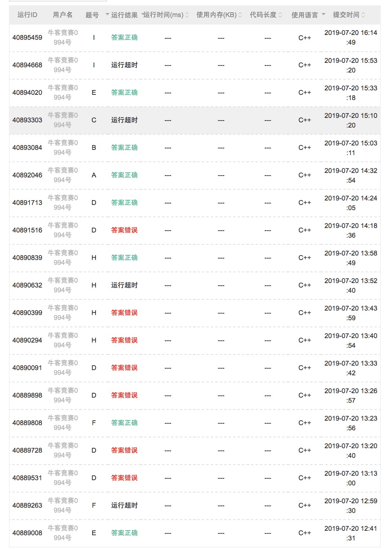
Task: Expand the 运行结果 filter dropdown arrow
Action: click(143, 15)
